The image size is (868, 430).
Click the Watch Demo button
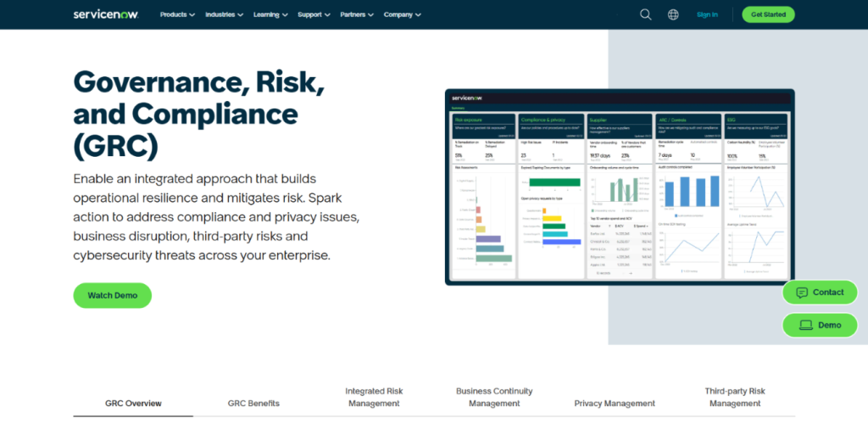click(x=113, y=295)
